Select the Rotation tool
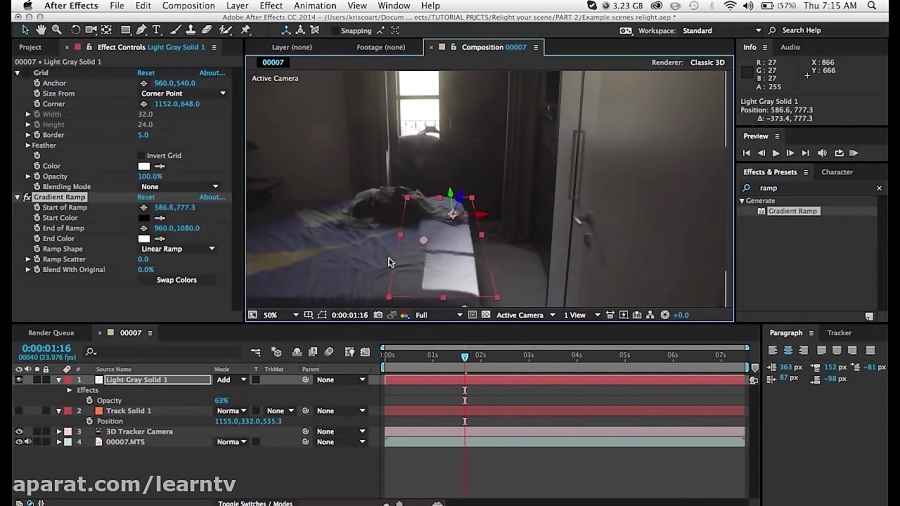 (76, 30)
